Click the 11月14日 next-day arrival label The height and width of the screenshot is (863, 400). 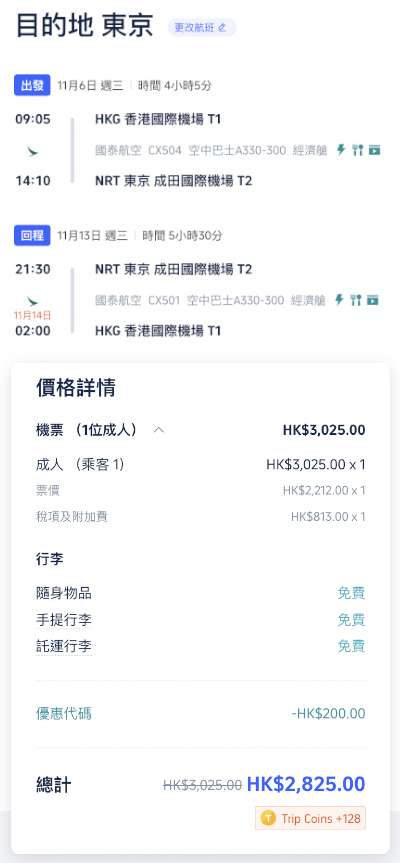(32, 315)
